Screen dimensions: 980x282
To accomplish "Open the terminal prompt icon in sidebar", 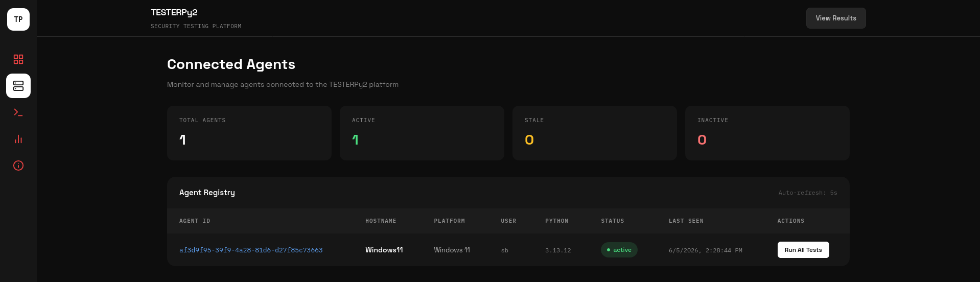I will pos(18,112).
